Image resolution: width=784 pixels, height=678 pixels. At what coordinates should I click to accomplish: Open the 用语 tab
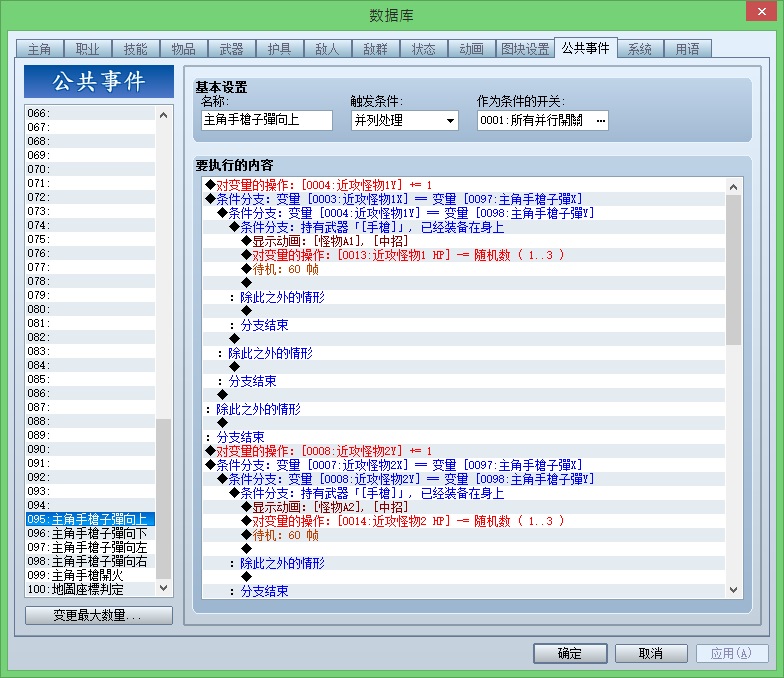688,49
